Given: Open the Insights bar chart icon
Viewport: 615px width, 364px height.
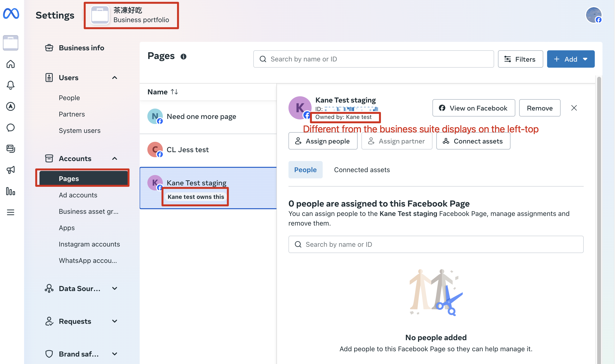Looking at the screenshot, I should [11, 191].
